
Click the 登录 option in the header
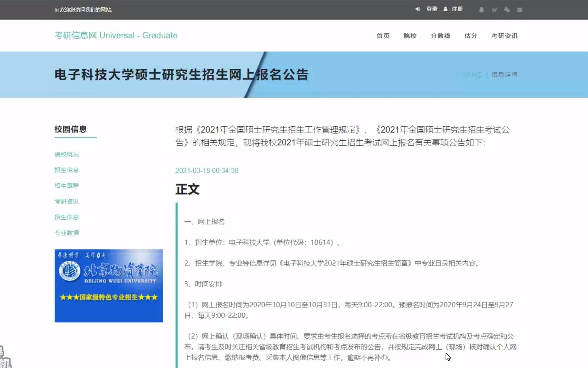point(432,9)
